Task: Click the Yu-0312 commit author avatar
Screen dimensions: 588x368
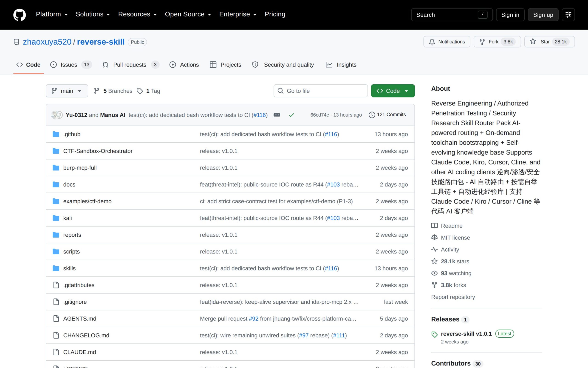Action: pos(55,115)
